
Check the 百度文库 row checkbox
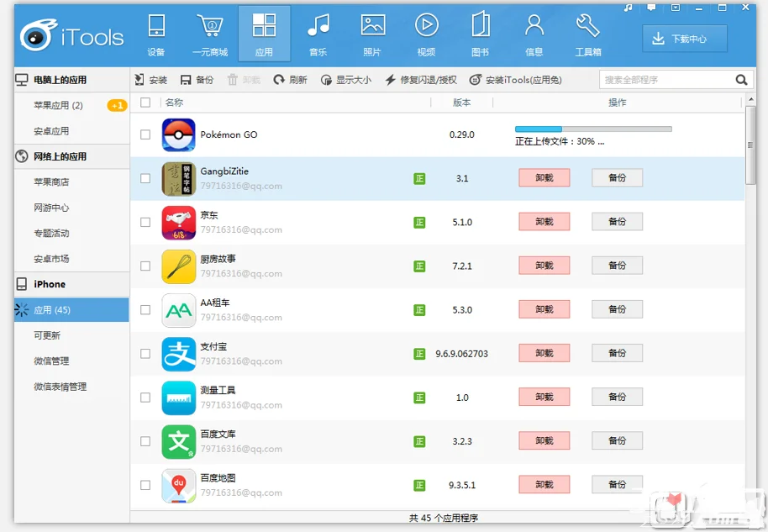pyautogui.click(x=145, y=441)
